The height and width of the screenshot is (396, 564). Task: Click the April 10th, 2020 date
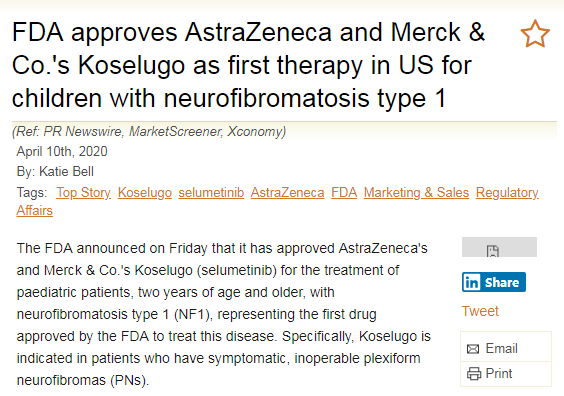click(62, 151)
